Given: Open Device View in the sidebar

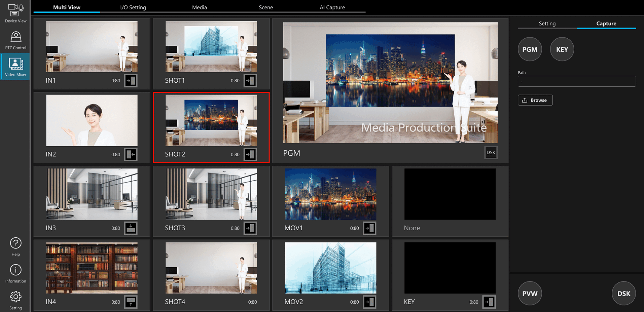Looking at the screenshot, I should tap(15, 13).
